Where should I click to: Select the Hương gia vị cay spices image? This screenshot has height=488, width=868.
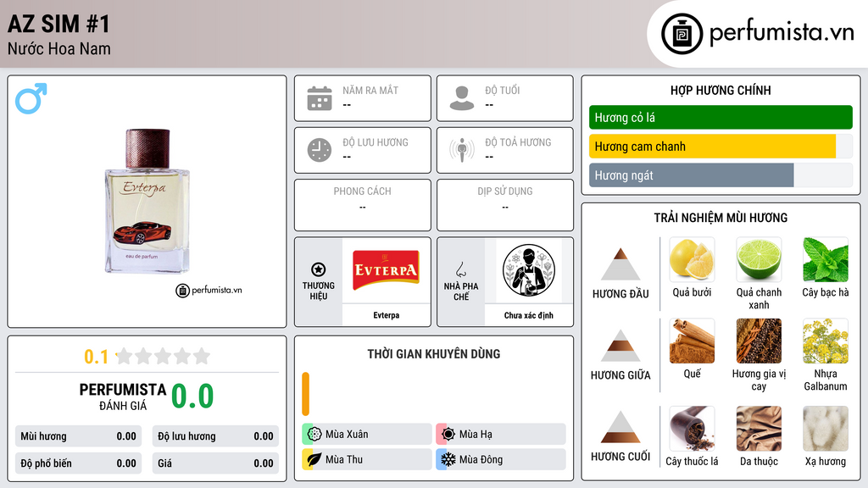pos(759,341)
